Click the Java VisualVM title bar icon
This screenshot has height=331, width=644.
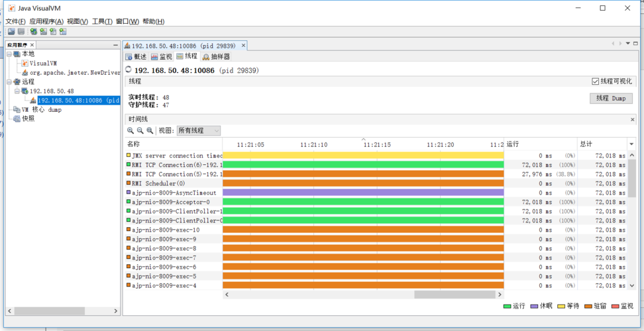(x=11, y=8)
